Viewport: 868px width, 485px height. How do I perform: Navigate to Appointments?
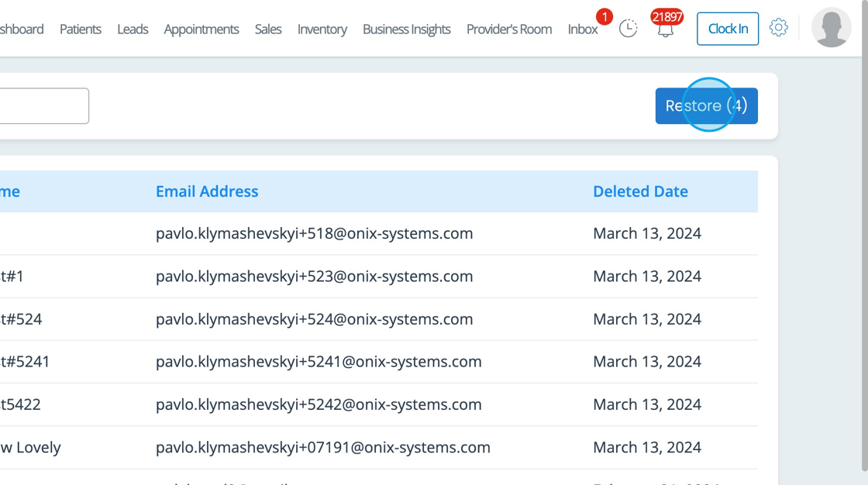pyautogui.click(x=201, y=29)
